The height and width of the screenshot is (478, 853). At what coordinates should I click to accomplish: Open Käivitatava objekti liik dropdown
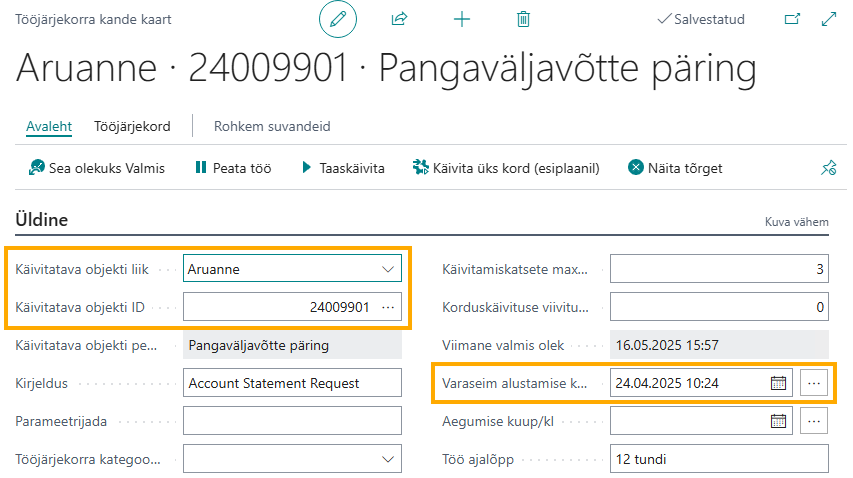tap(388, 269)
